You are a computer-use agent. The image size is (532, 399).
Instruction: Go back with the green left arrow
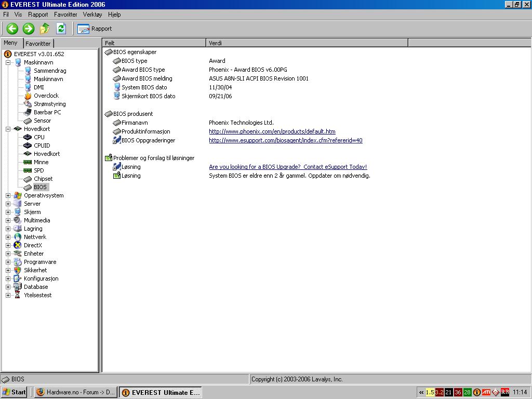(x=12, y=29)
